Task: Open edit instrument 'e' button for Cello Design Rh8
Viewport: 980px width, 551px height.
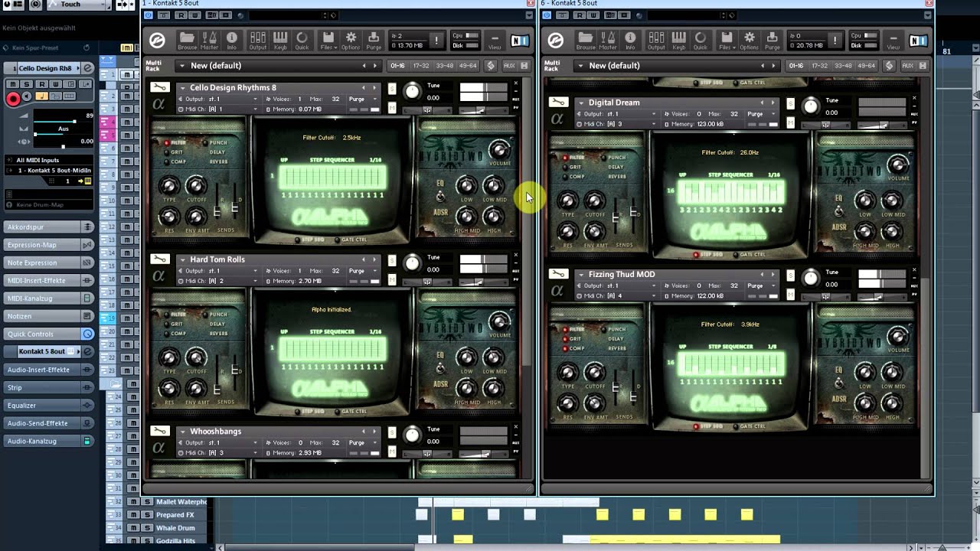Action: [87, 68]
